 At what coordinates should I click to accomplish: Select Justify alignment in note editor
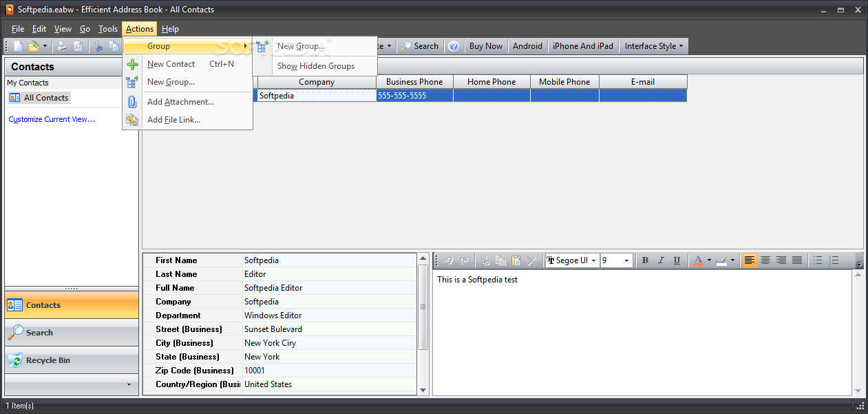click(797, 260)
